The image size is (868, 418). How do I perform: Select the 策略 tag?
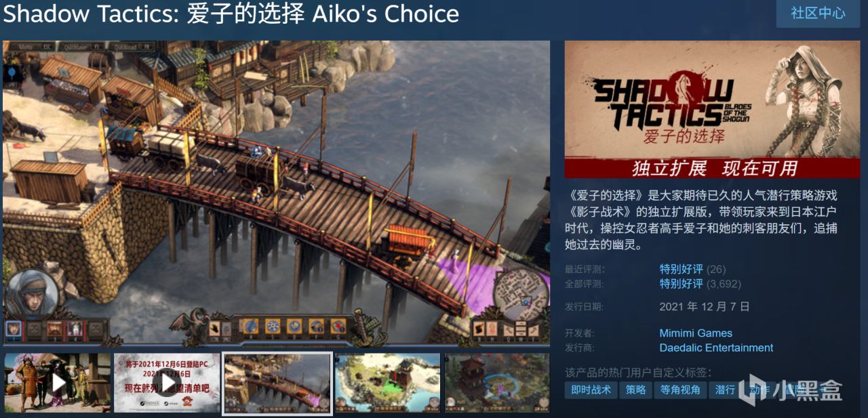[635, 390]
